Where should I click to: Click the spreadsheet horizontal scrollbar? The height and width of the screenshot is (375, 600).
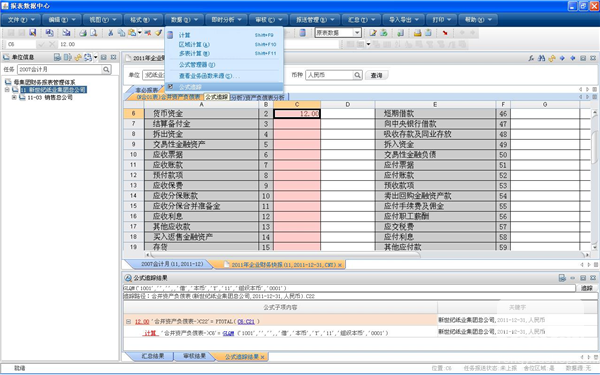pos(285,254)
